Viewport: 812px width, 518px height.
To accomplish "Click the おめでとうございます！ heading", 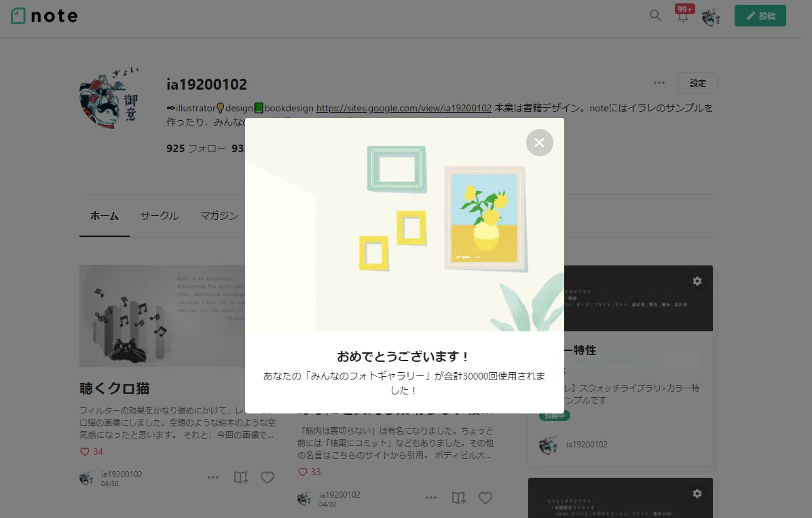I will 404,356.
